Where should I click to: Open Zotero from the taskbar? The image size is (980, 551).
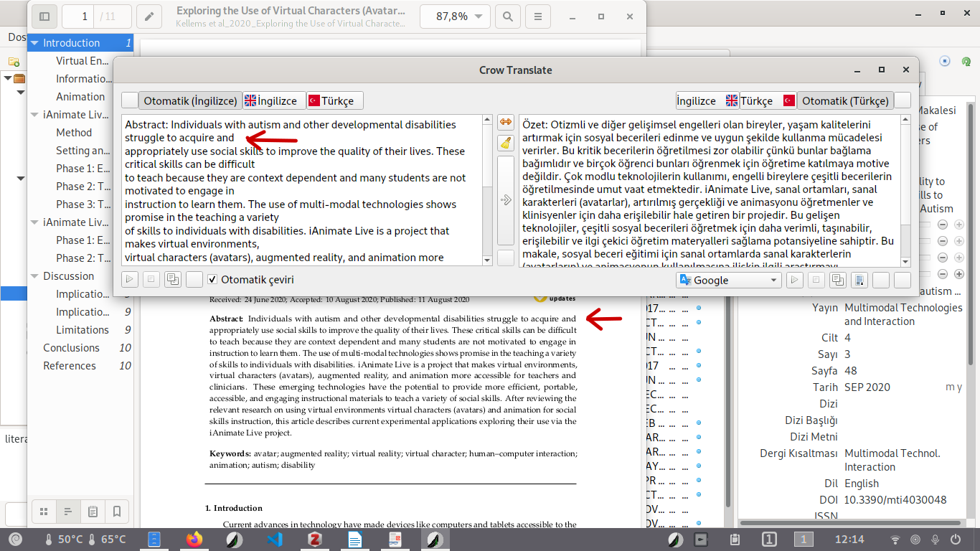coord(315,540)
